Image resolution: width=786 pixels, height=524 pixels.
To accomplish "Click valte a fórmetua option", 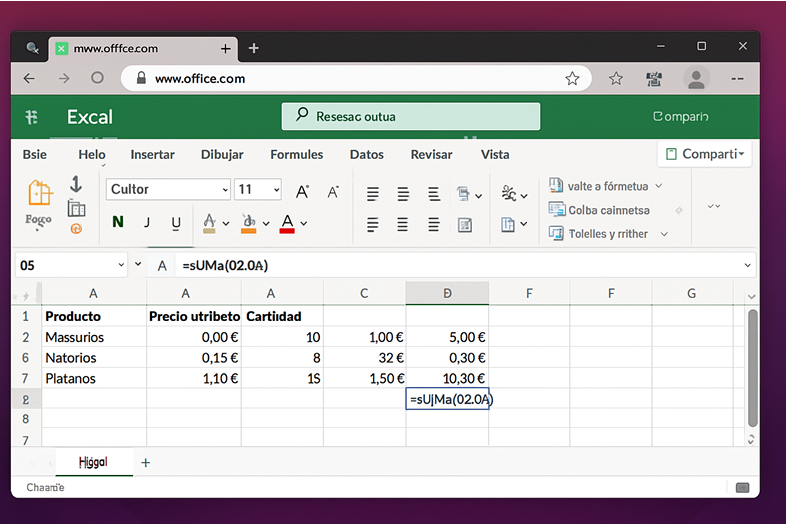I will pyautogui.click(x=606, y=186).
